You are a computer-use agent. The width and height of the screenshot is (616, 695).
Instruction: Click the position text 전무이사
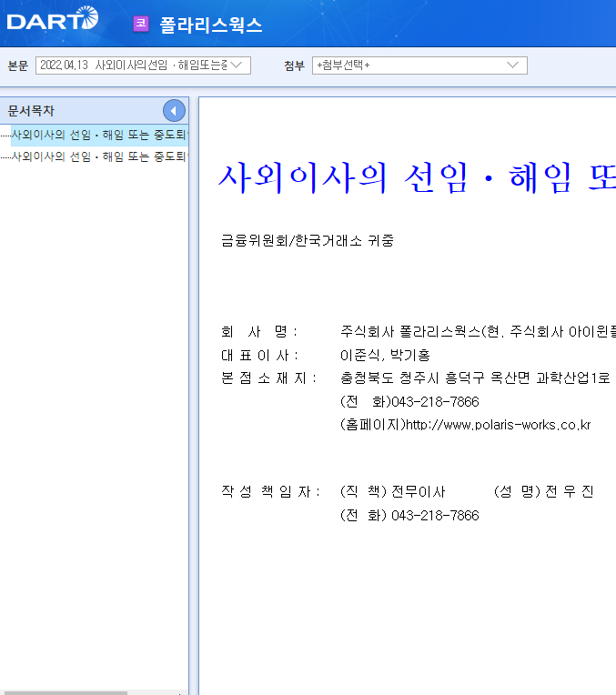pyautogui.click(x=419, y=491)
